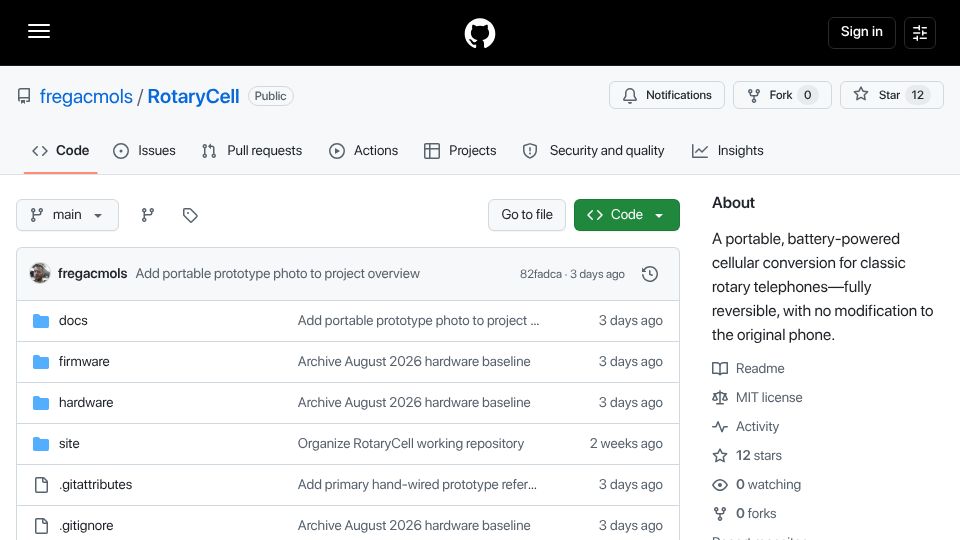Open the Activity link in About
960x540 pixels.
[x=746, y=427]
